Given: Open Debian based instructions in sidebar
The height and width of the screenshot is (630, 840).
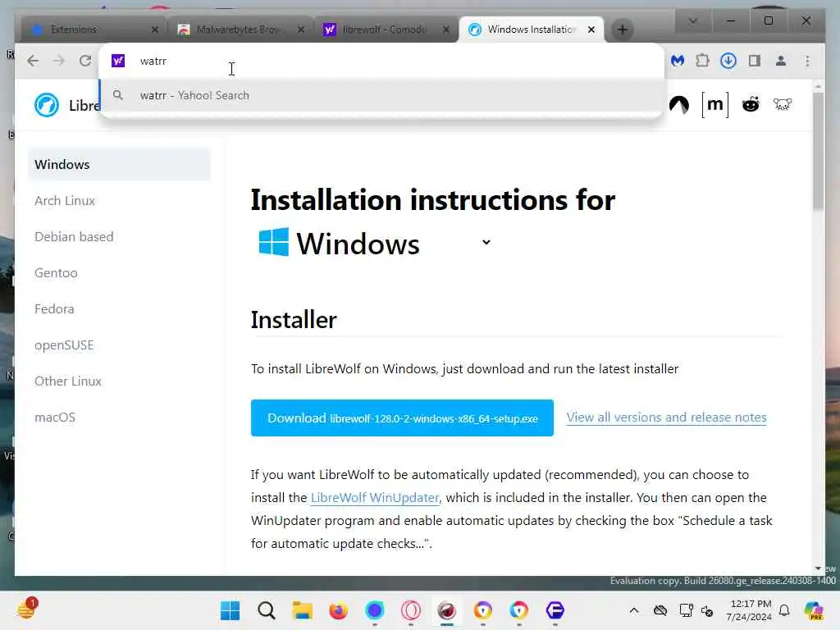Looking at the screenshot, I should point(74,236).
